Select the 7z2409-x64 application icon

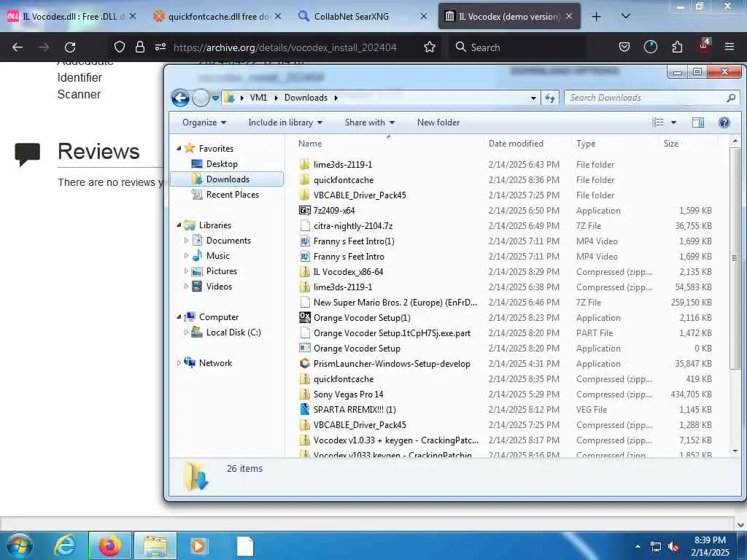(305, 211)
